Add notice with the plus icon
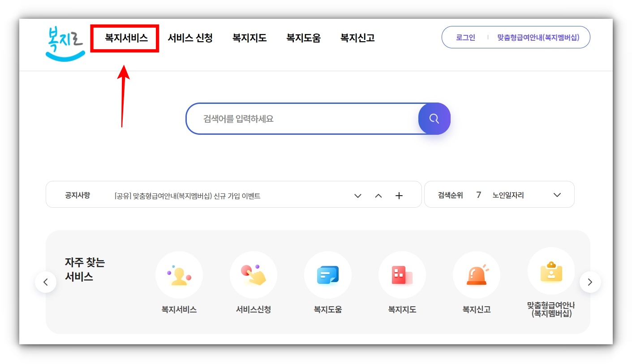This screenshot has height=364, width=632. (399, 195)
